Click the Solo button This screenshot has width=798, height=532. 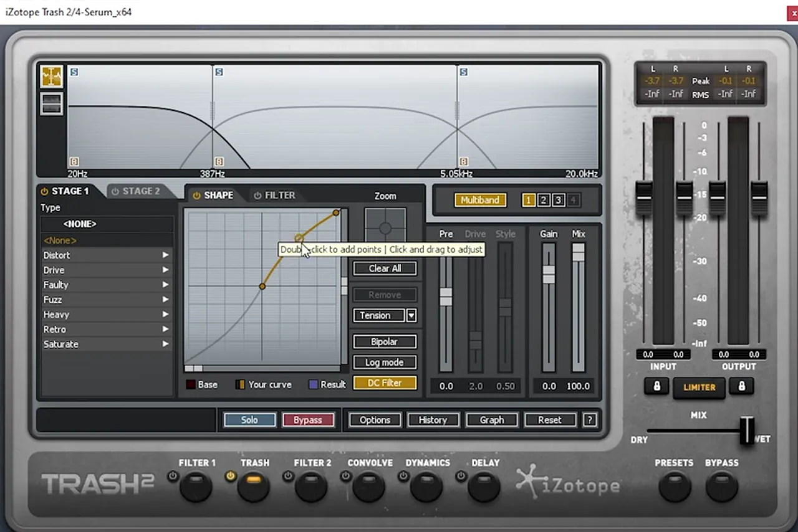249,420
